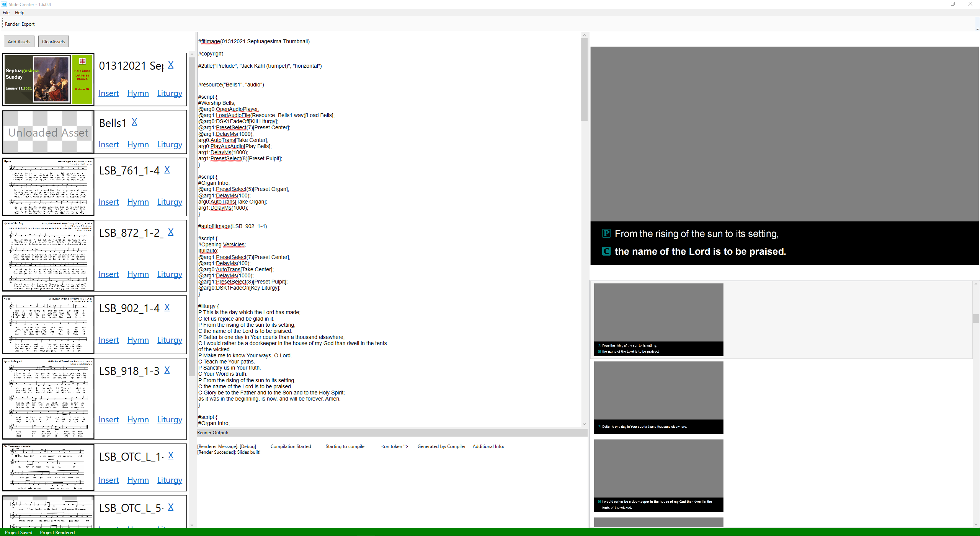Remove the LSB_OTC_L_1 asset with its X
This screenshot has height=536, width=980.
pos(171,455)
